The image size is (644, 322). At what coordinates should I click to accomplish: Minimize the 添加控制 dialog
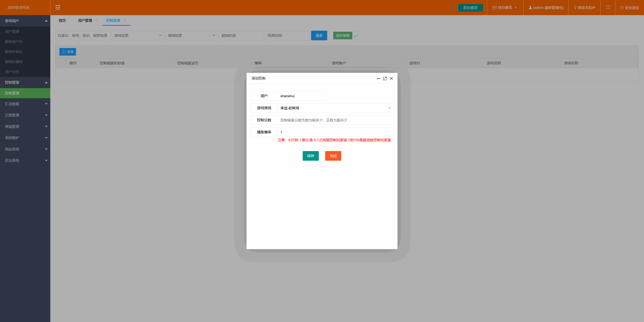pyautogui.click(x=378, y=79)
